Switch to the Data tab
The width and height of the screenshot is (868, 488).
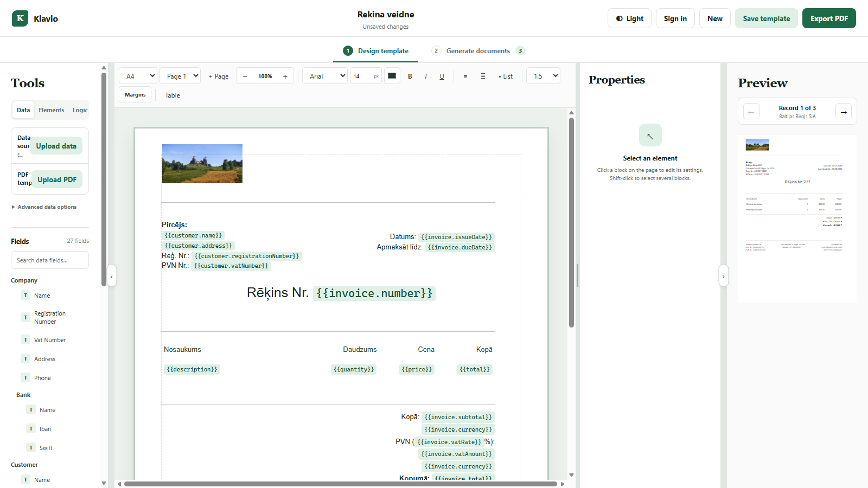pyautogui.click(x=23, y=110)
